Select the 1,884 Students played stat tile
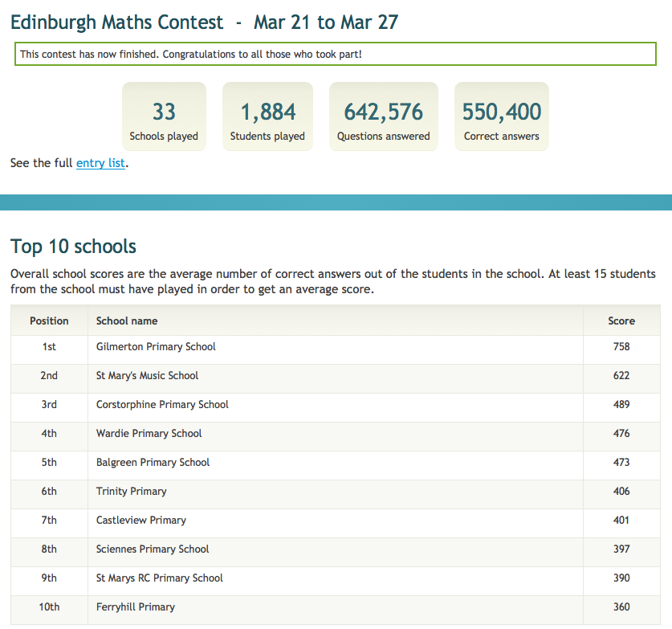 [267, 116]
